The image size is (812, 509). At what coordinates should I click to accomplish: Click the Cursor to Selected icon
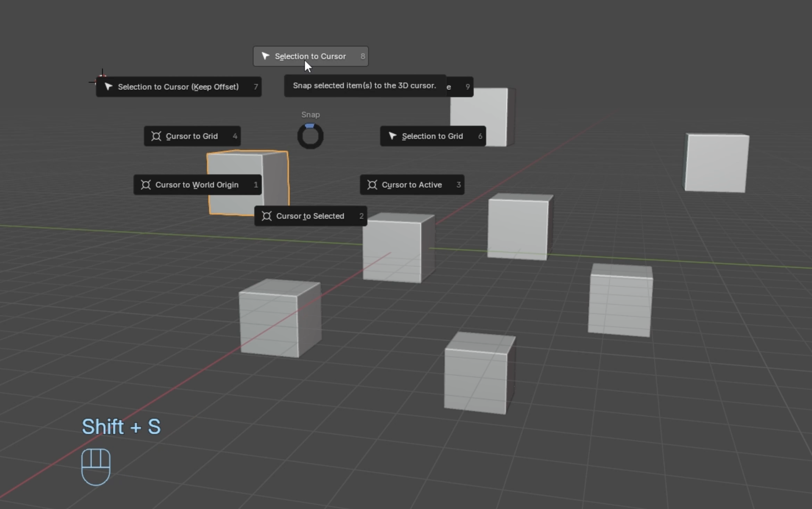[x=266, y=216]
